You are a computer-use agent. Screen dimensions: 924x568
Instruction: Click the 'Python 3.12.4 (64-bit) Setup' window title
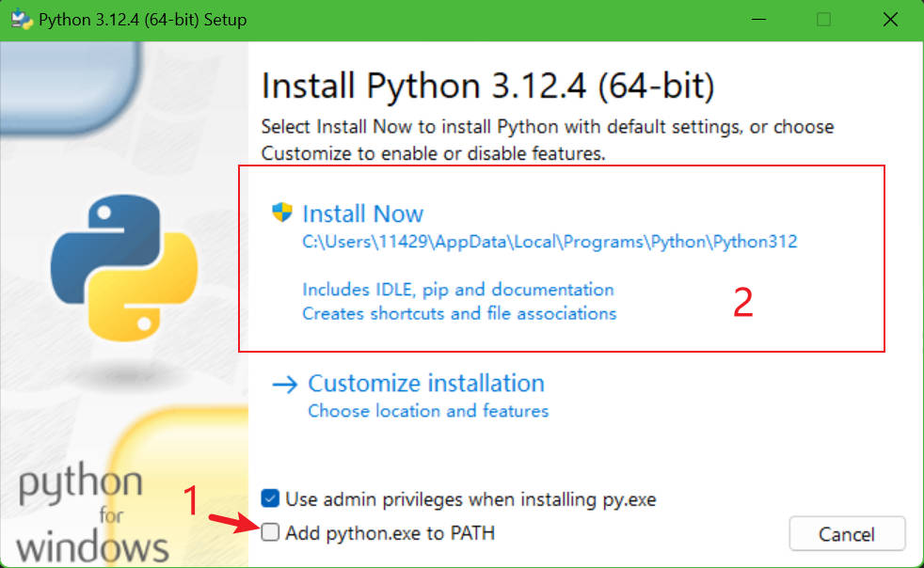coord(143,20)
